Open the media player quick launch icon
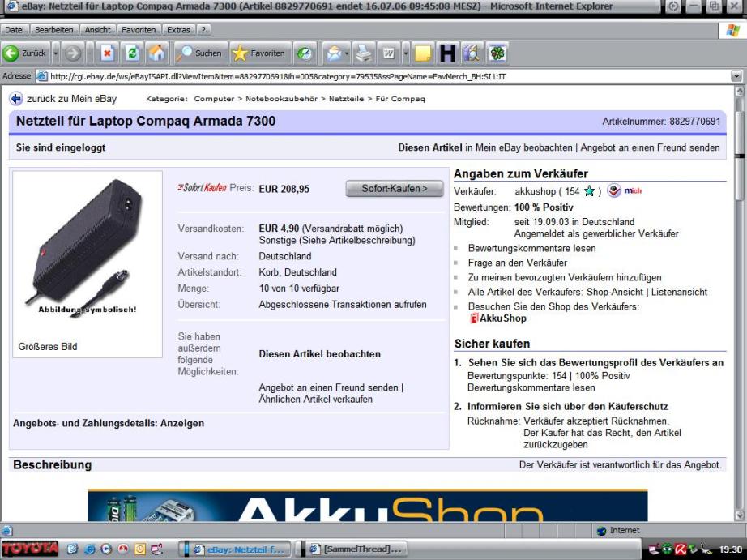747x560 pixels. pyautogui.click(x=106, y=549)
